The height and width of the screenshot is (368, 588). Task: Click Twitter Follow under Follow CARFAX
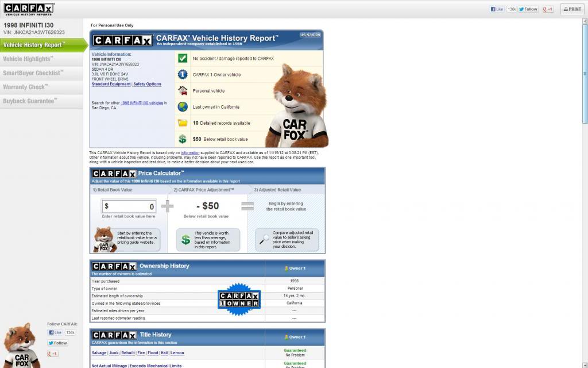coord(57,343)
